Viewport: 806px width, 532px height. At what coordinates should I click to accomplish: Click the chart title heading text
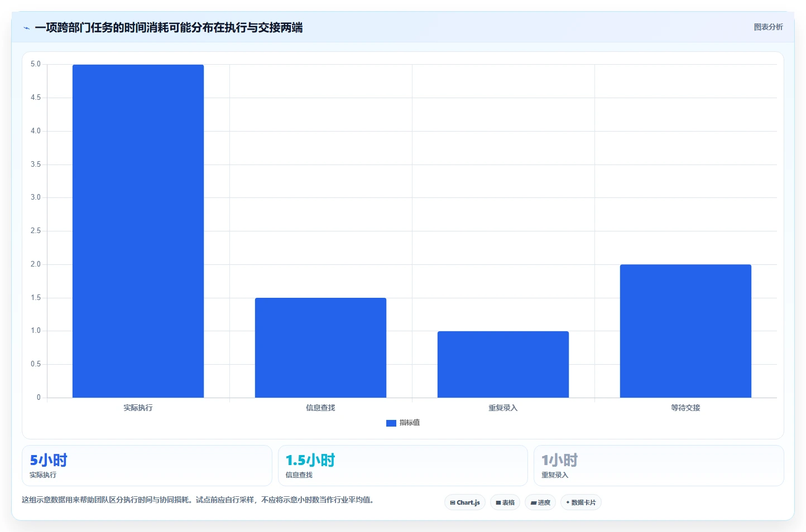[169, 27]
